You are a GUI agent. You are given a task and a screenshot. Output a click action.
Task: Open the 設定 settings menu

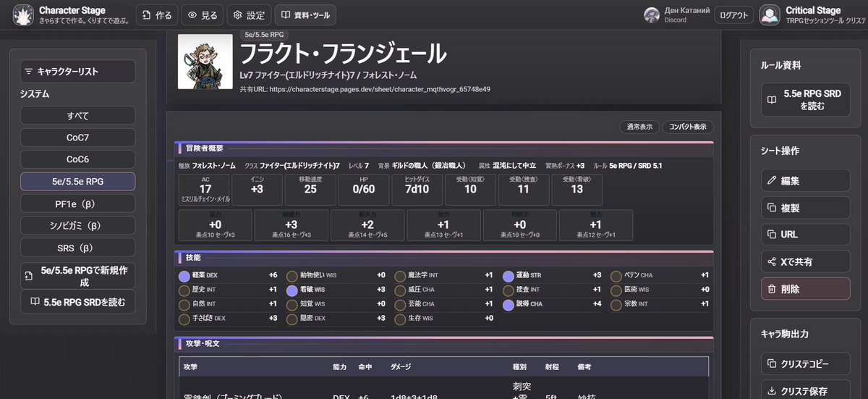point(249,14)
